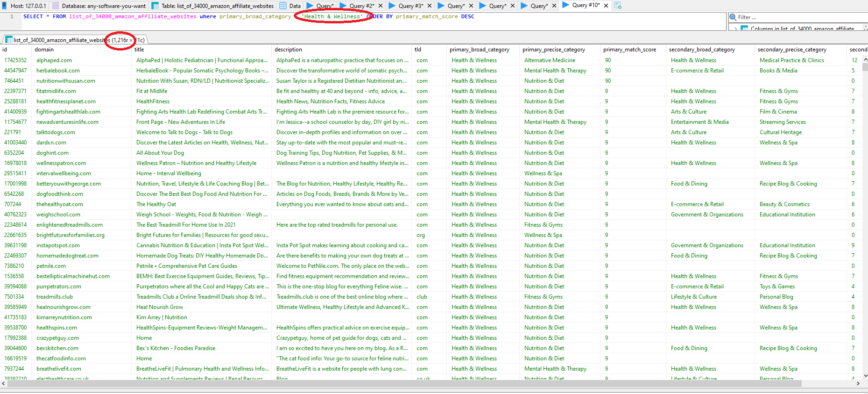Viewport: 868px width, 394px height.
Task: Select the Cultural Heritage cell
Action: click(x=800, y=132)
